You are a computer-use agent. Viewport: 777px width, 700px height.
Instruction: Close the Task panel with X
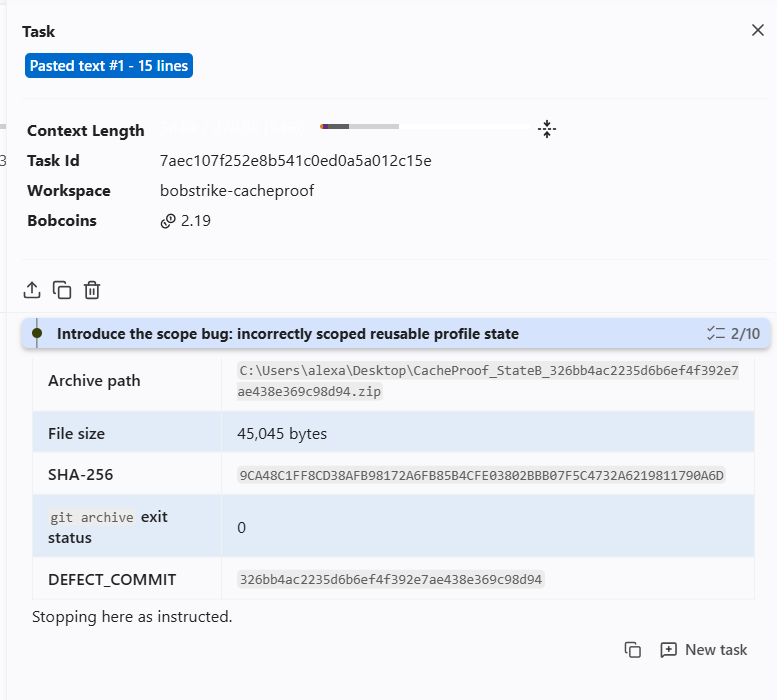(x=757, y=30)
